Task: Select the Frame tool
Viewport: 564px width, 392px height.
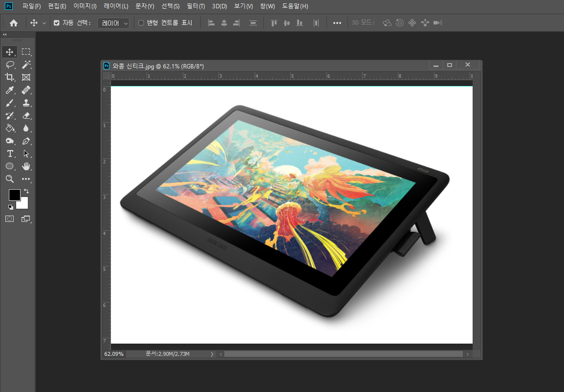Action: pos(26,77)
